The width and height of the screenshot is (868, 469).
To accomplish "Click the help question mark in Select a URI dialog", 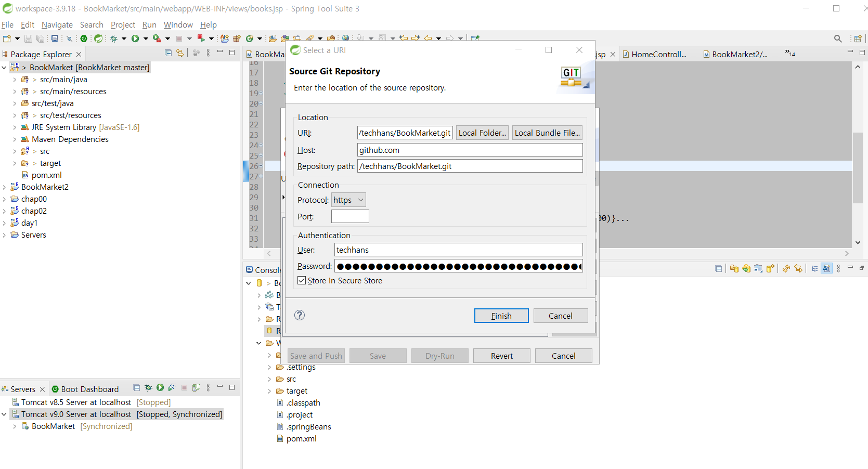I will (300, 315).
